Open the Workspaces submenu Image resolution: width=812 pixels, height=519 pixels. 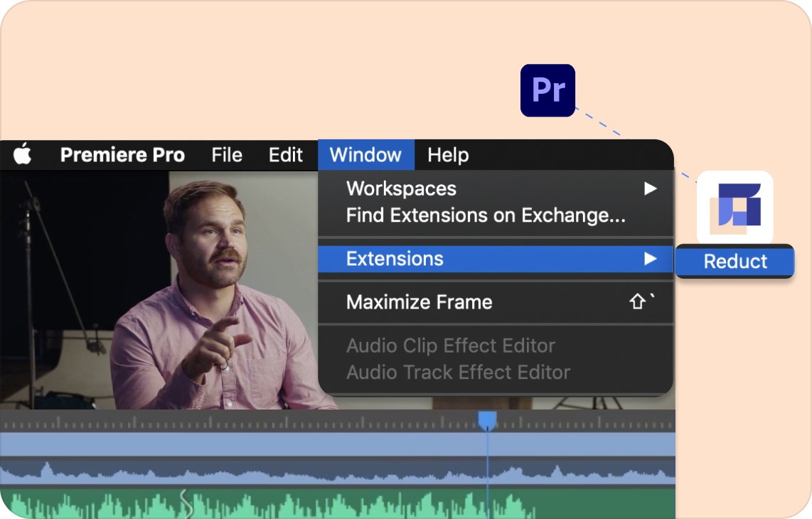point(496,188)
